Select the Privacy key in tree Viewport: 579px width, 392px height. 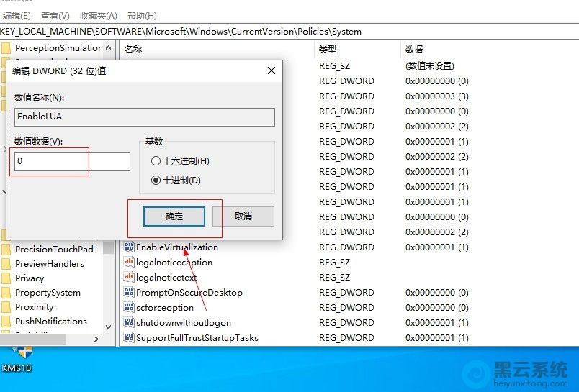click(x=30, y=278)
